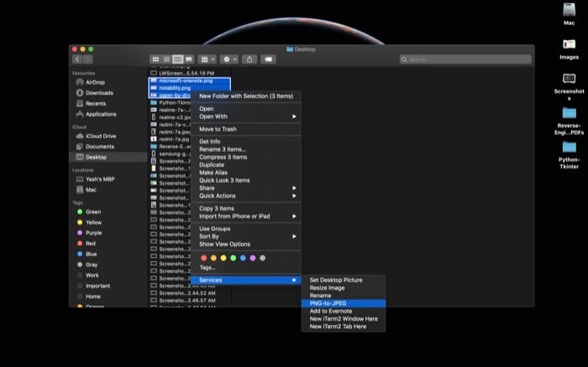Apply the purple tag color dot
Screen dimensions: 588x367
point(253,258)
